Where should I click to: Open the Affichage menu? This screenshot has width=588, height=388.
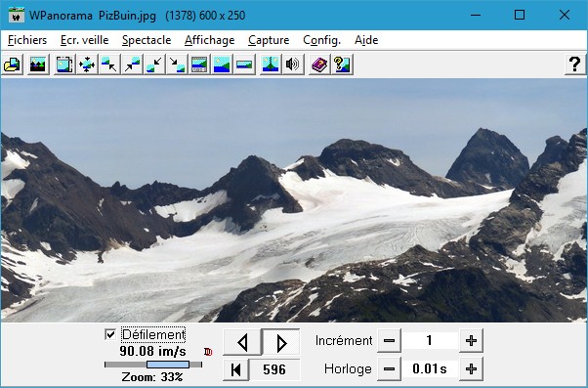210,40
